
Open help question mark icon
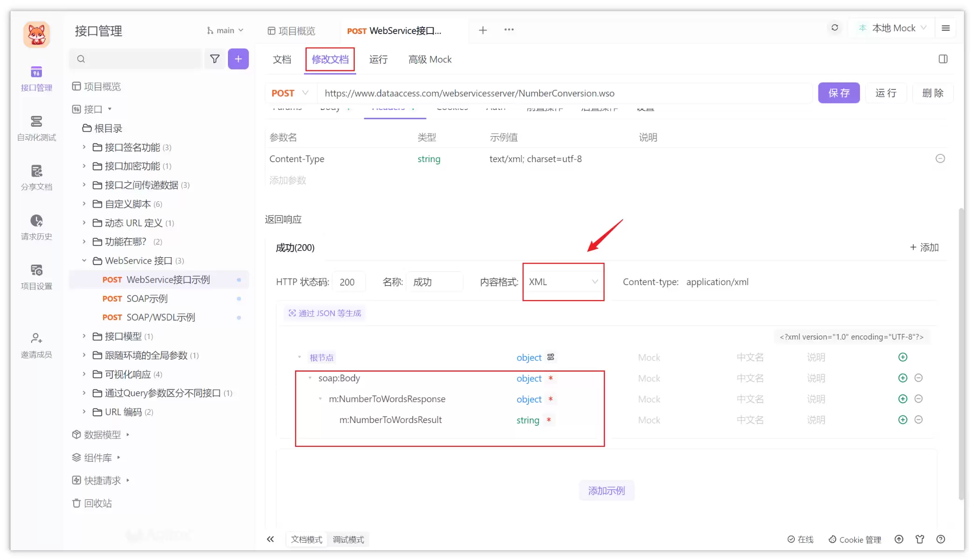click(x=941, y=540)
